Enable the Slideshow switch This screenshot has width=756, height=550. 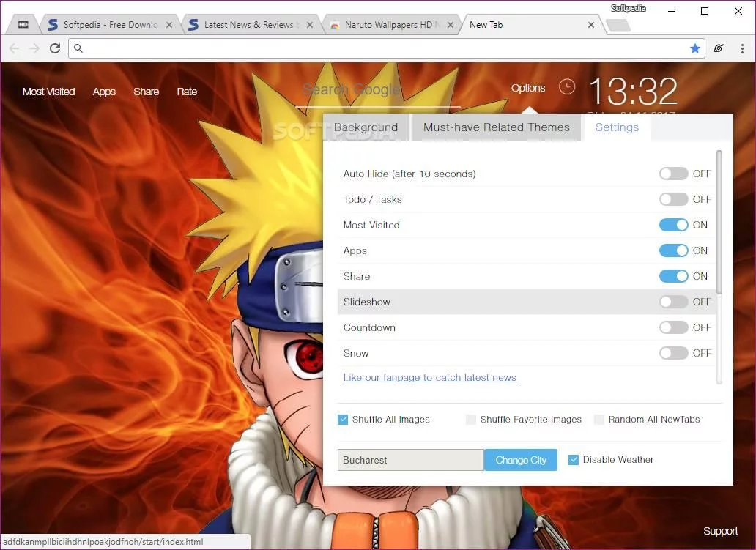pyautogui.click(x=673, y=302)
